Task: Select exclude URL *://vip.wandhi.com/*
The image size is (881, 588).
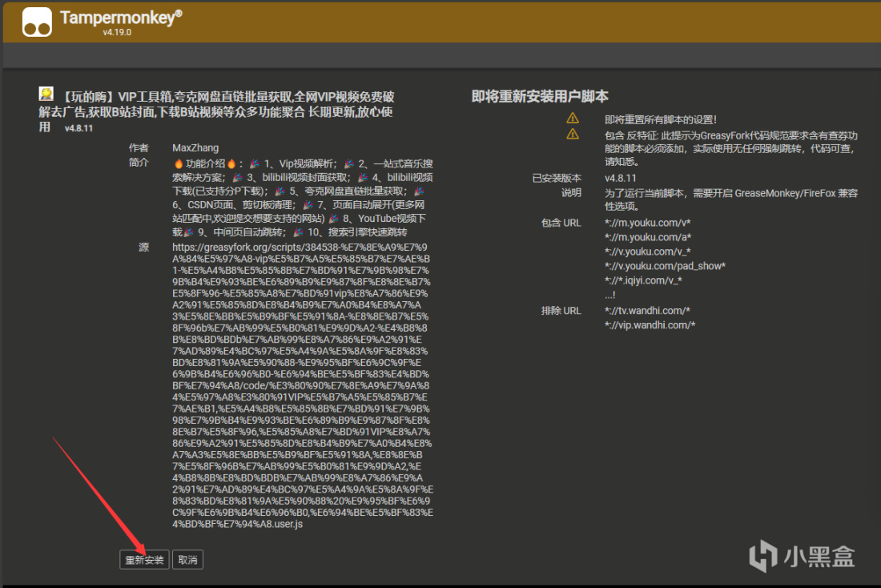Action: point(650,325)
